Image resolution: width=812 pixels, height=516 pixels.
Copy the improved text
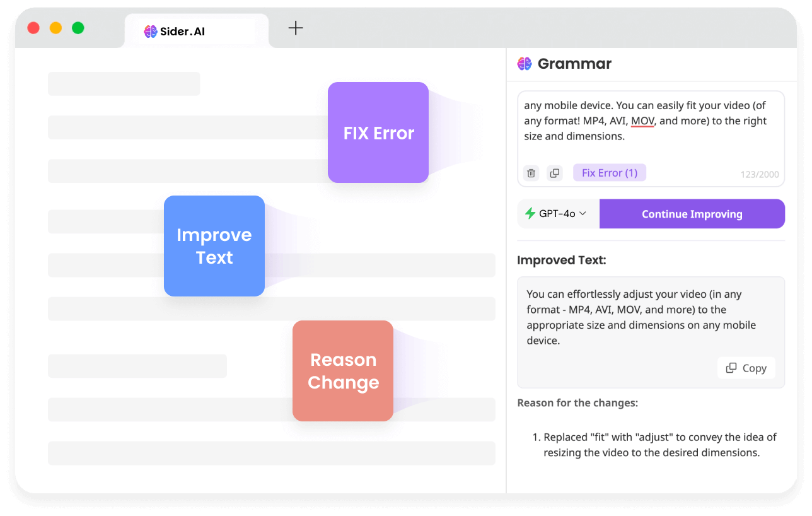(746, 368)
